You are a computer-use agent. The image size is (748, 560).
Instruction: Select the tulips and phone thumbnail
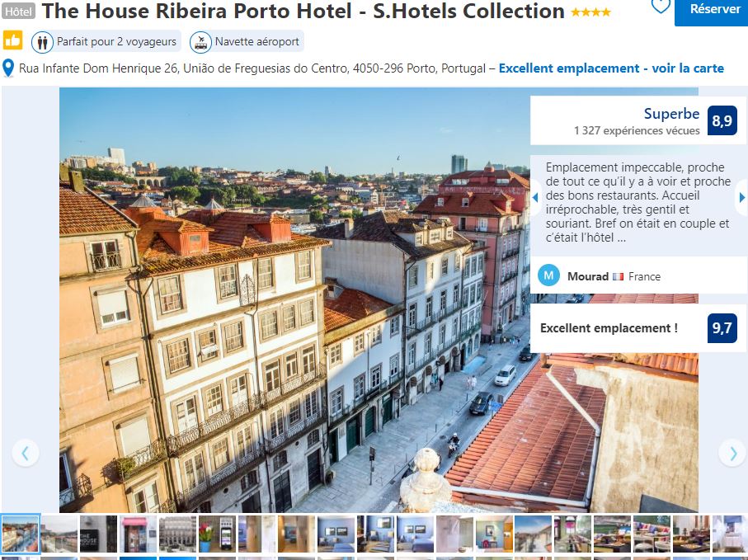(x=217, y=534)
